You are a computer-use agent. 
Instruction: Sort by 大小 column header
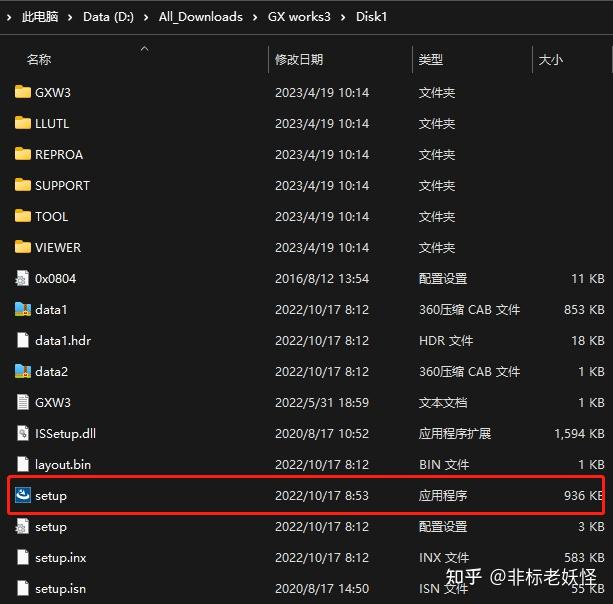coord(550,59)
